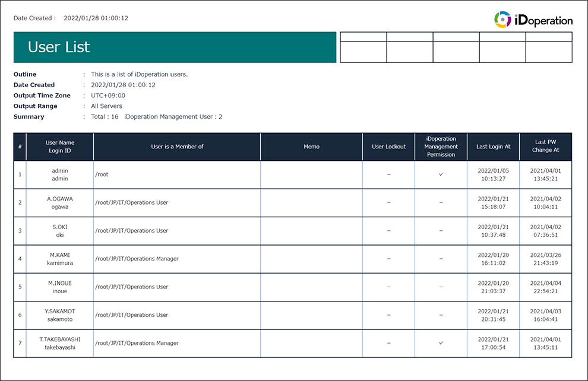Screen dimensions: 588x381
Task: Click the Memo column header
Action: pyautogui.click(x=312, y=147)
